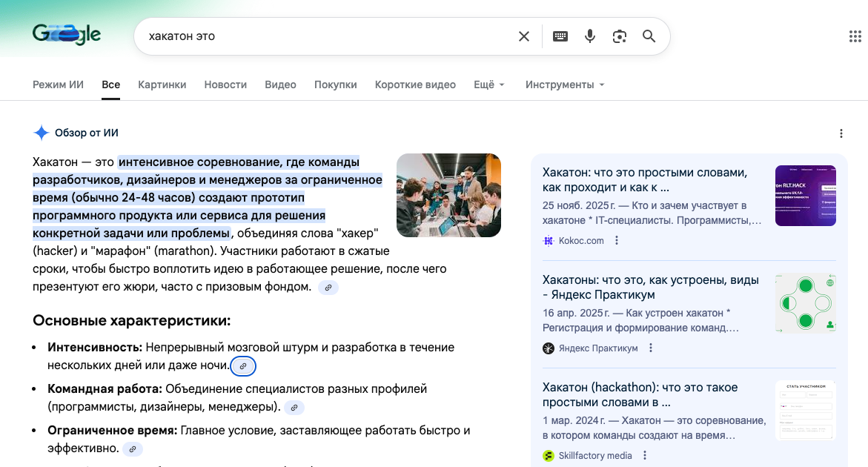Switch to the Картинки tab
Viewport: 868px width, 467px height.
tap(162, 85)
